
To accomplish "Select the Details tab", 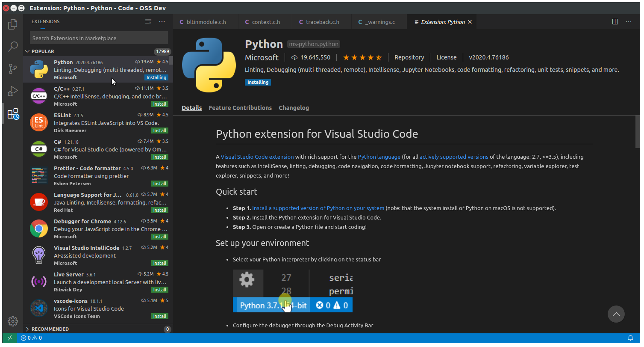I will pos(191,108).
